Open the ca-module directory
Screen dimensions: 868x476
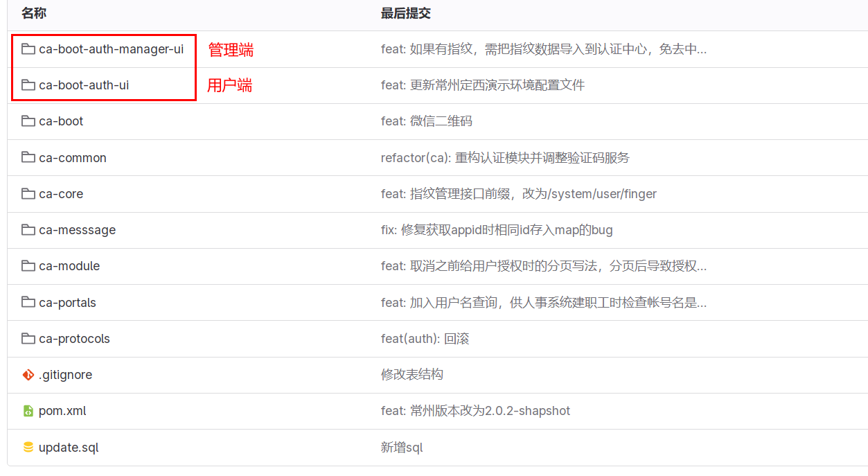coord(69,266)
